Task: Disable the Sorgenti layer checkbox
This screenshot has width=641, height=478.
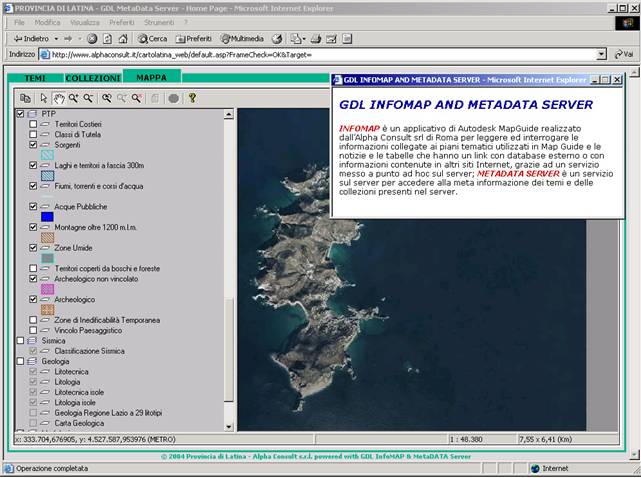Action: click(33, 145)
